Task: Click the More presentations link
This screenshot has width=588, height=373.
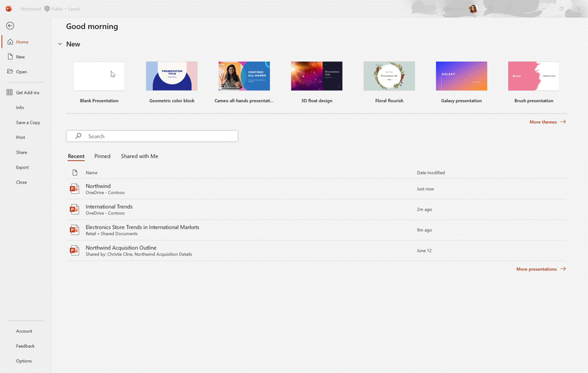Action: tap(537, 269)
